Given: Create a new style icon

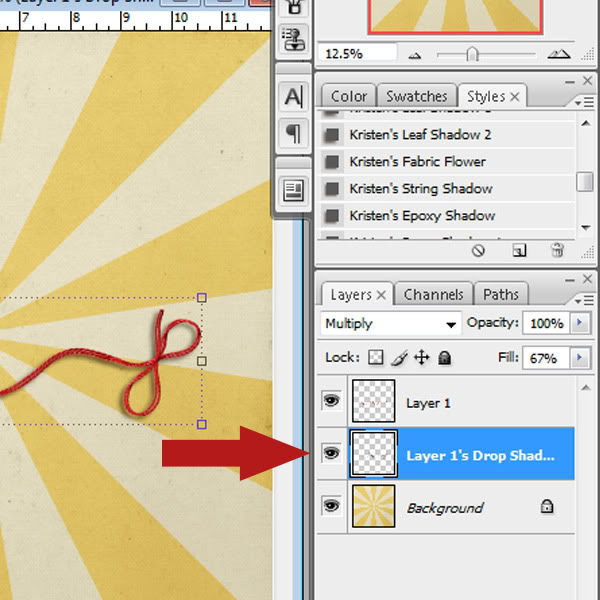Looking at the screenshot, I should (519, 251).
